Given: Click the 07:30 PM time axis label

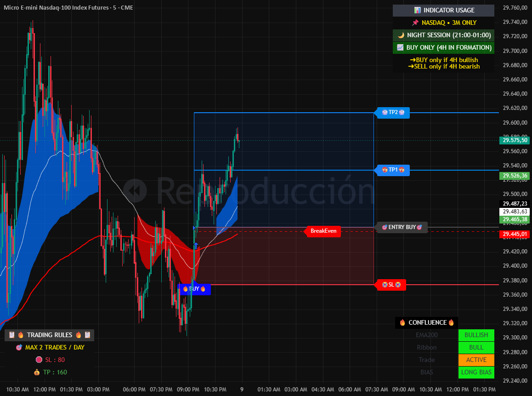Looking at the screenshot, I should [x=161, y=389].
